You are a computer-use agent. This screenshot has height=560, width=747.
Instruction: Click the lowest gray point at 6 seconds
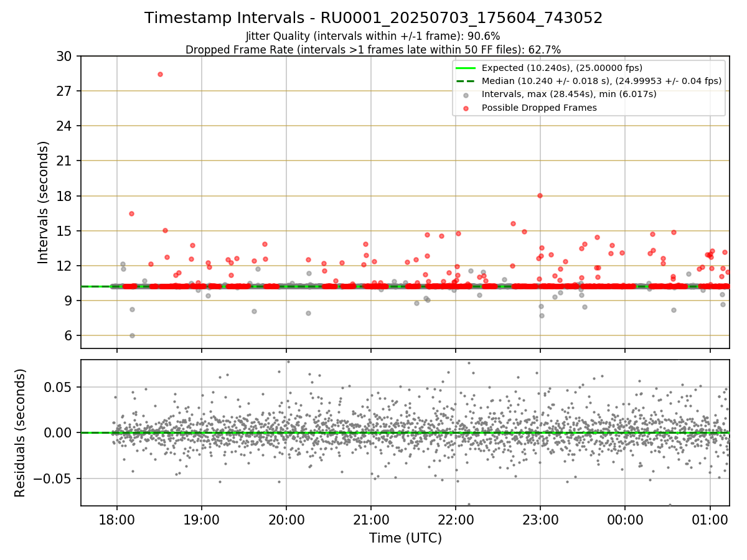(132, 335)
